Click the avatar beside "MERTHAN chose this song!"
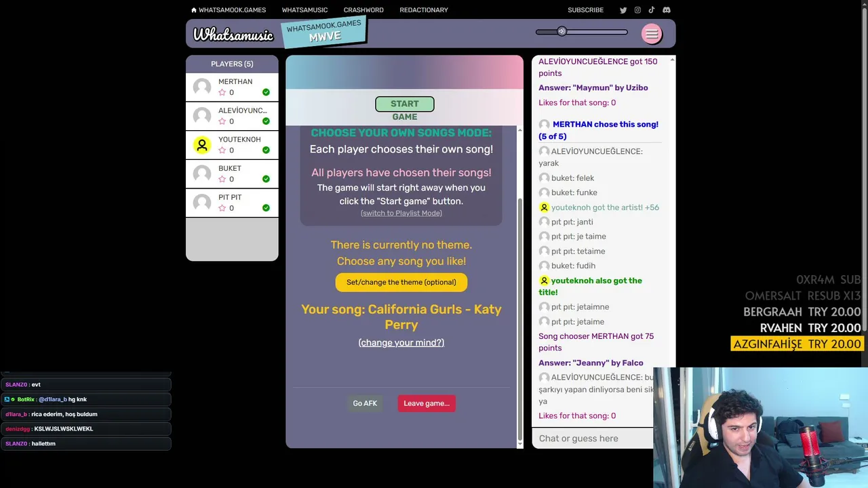 coord(544,125)
